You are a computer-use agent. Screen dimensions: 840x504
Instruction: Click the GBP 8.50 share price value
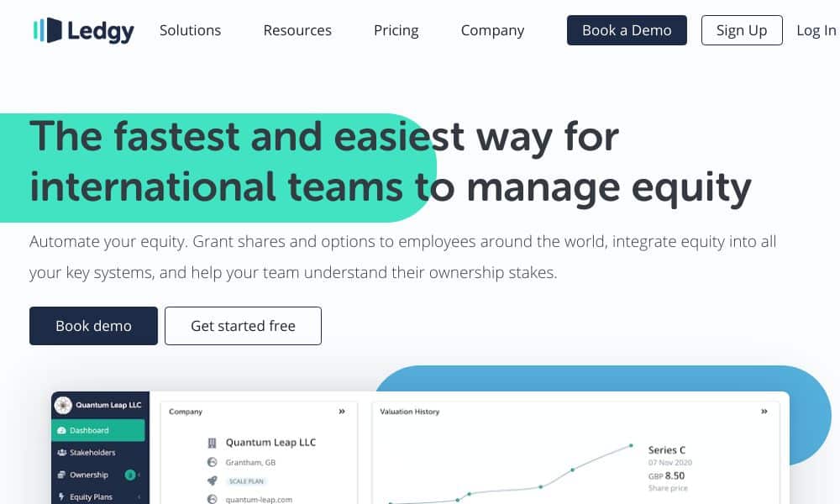(666, 475)
